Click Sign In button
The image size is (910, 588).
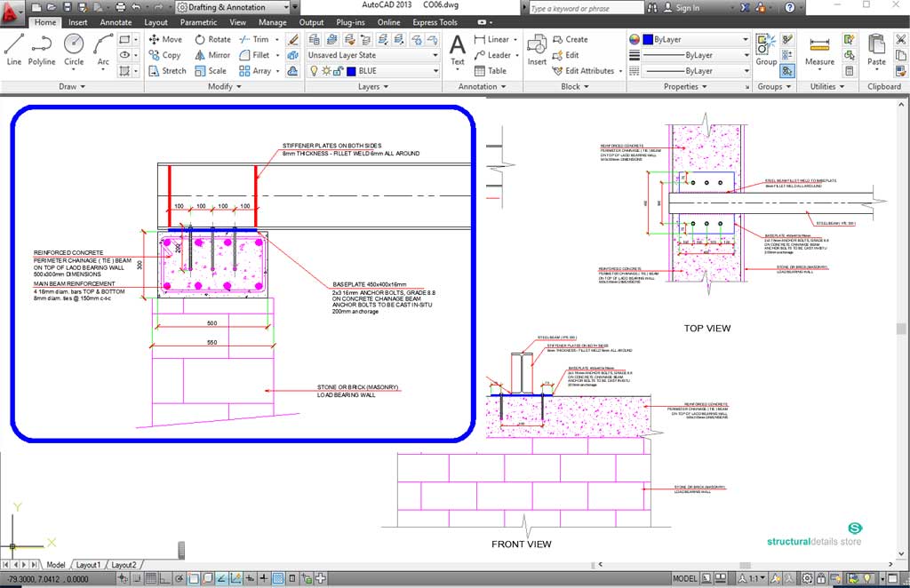coord(682,7)
